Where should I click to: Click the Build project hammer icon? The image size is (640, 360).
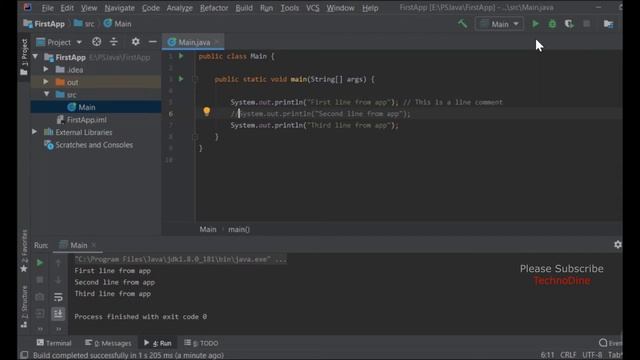coord(462,24)
